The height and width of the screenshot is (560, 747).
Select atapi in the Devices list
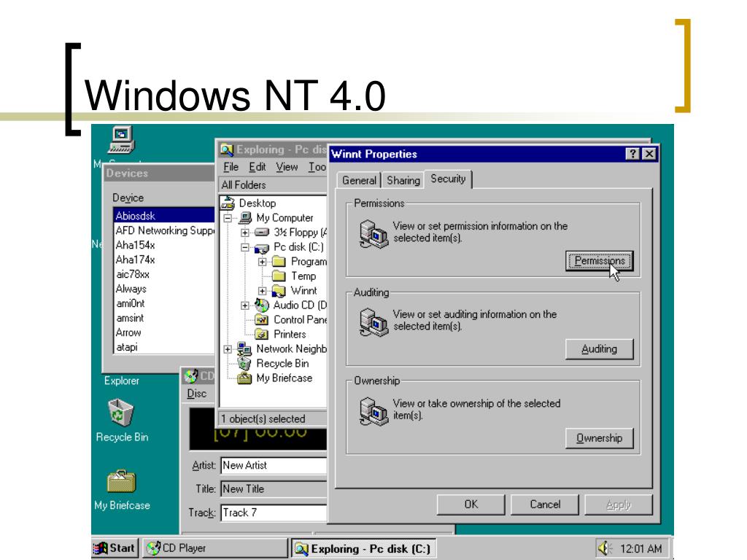click(x=164, y=347)
